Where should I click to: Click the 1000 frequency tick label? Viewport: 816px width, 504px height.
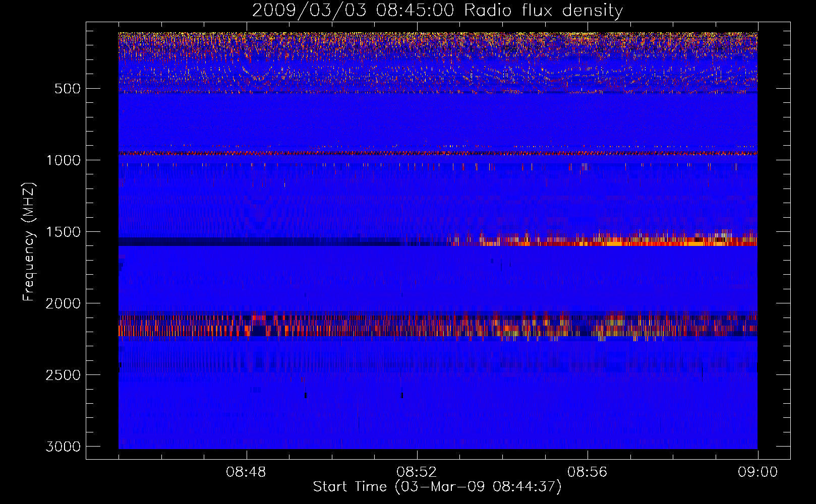coord(63,160)
